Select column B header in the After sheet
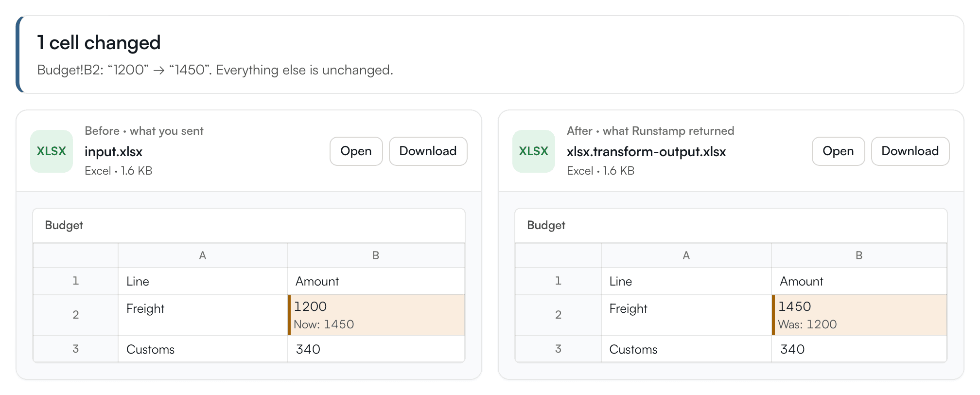The height and width of the screenshot is (395, 980). coord(859,255)
